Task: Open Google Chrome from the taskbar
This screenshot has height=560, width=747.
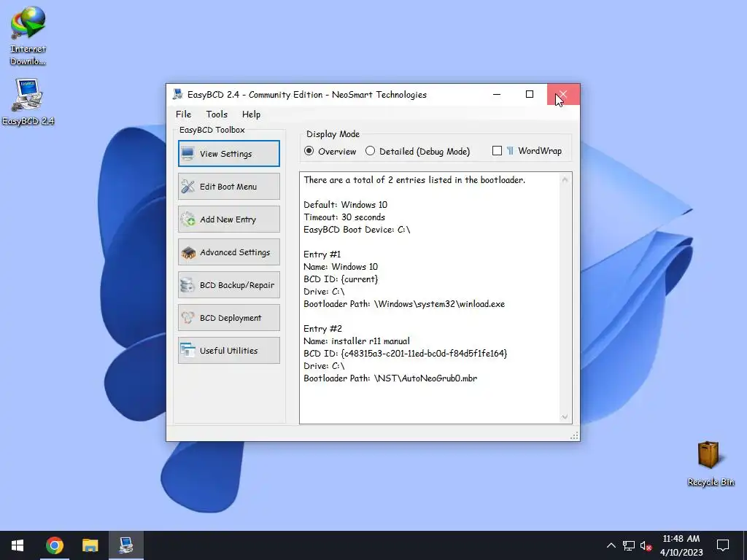Action: [x=54, y=545]
